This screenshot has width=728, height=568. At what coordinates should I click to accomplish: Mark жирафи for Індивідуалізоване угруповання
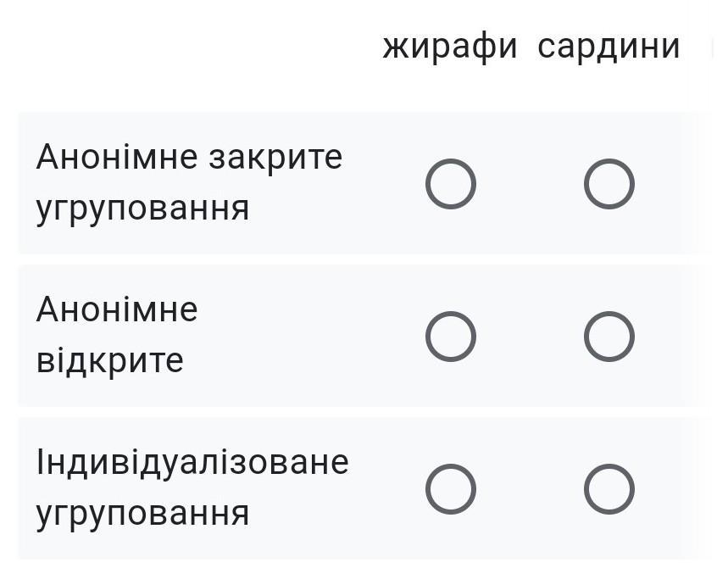click(x=450, y=488)
